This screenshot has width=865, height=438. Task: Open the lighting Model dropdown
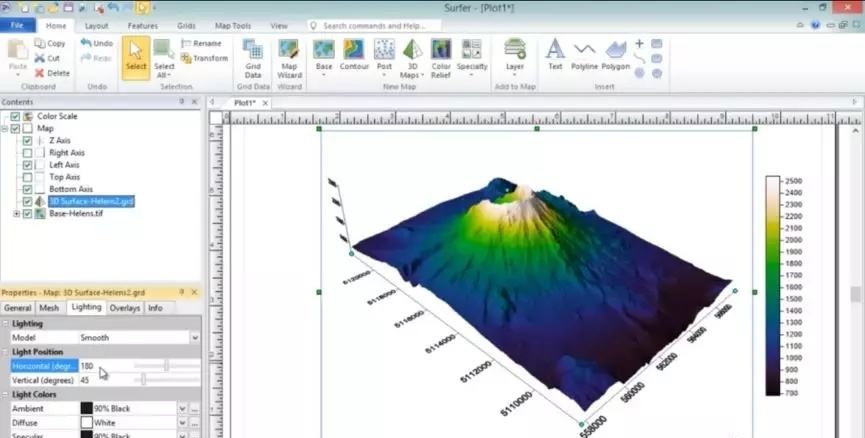click(x=195, y=338)
